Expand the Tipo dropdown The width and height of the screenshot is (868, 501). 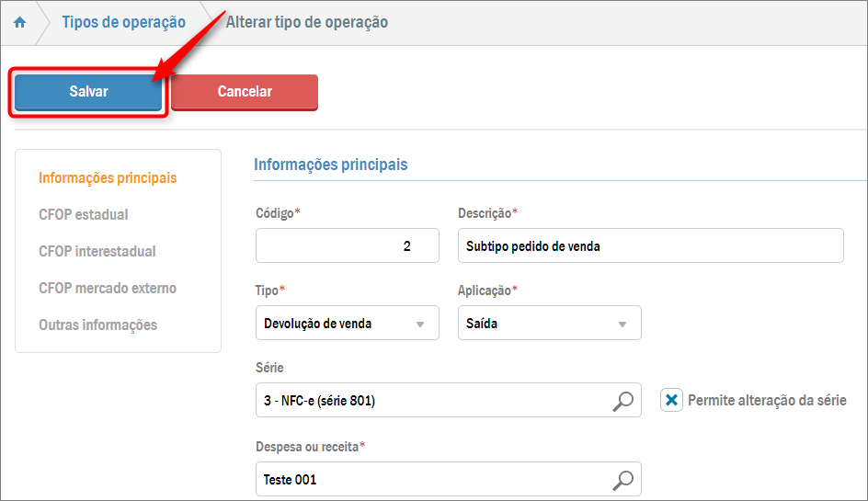420,324
